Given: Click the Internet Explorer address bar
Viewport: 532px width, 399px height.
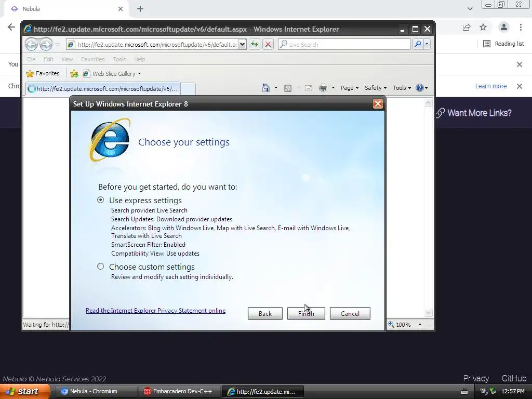Looking at the screenshot, I should [x=152, y=45].
